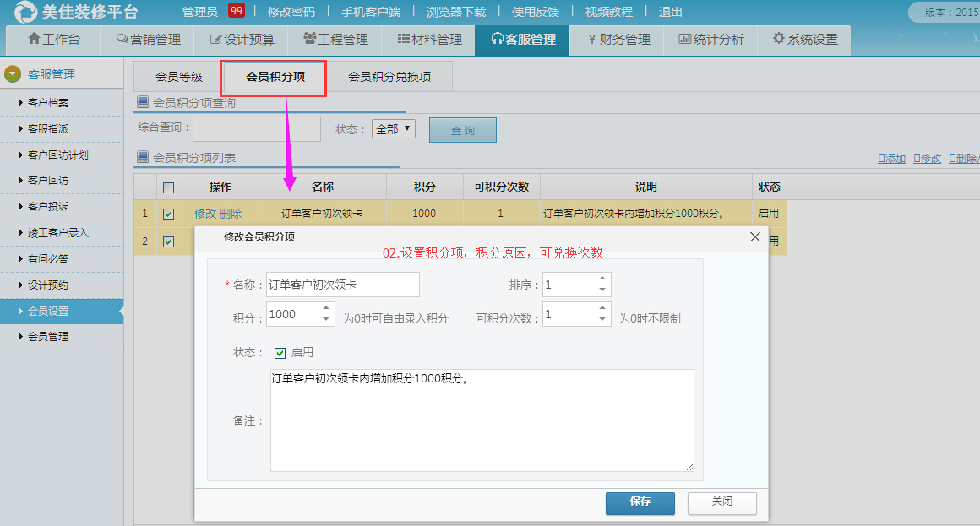980x526 pixels.
Task: Open the 状态 全部 dropdown
Action: coord(394,129)
